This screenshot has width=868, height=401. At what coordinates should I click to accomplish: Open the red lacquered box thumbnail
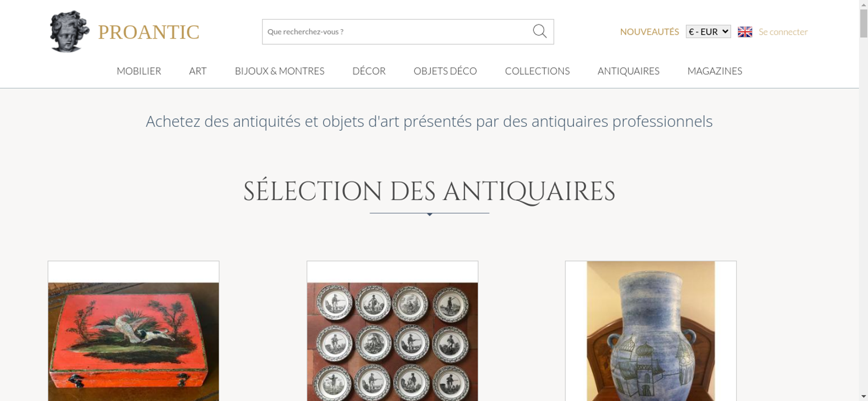point(134,331)
